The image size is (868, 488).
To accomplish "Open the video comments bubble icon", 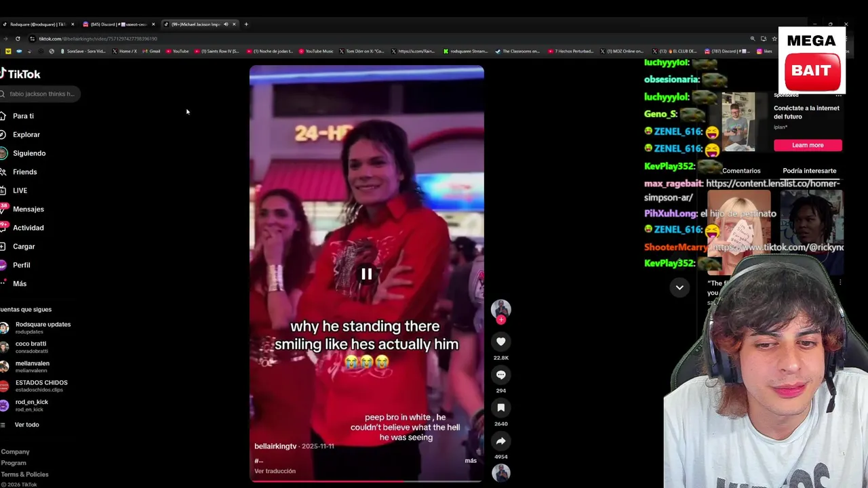I will 501,375.
